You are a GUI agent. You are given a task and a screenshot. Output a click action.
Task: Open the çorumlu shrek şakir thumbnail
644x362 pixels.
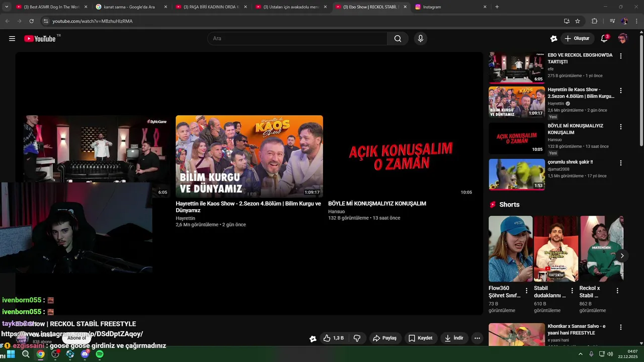point(517,174)
